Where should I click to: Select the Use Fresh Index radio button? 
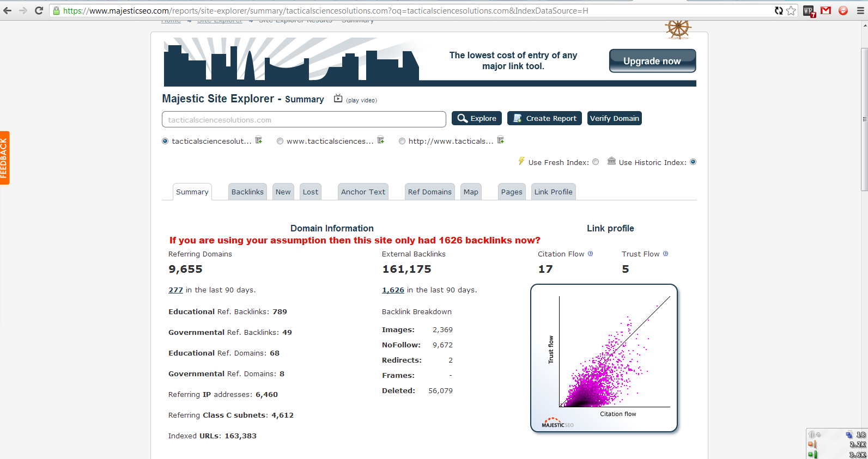coord(596,162)
